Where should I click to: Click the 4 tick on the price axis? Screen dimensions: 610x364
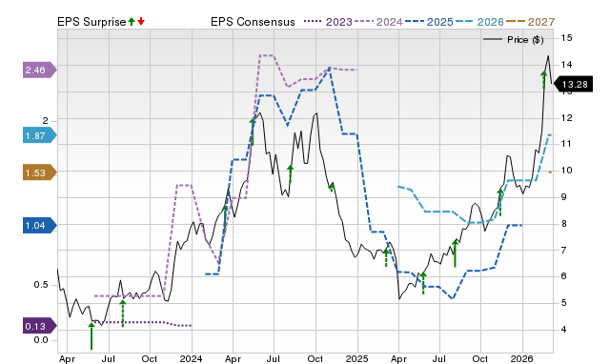click(563, 330)
